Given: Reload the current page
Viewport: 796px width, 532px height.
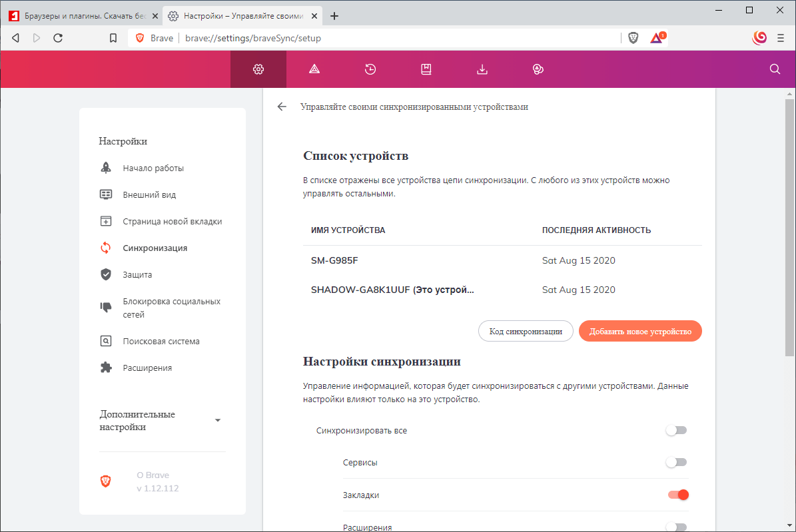Looking at the screenshot, I should pos(58,38).
